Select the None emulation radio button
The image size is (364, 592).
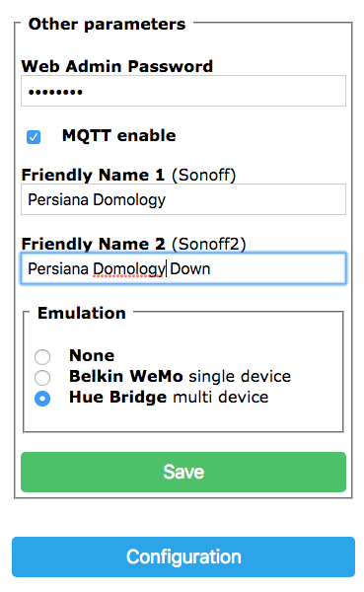click(42, 357)
